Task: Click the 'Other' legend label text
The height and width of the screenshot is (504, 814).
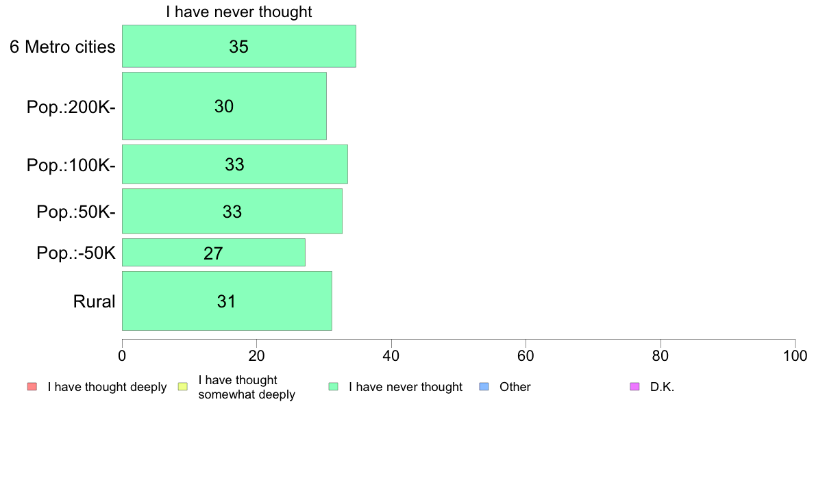Action: 515,387
